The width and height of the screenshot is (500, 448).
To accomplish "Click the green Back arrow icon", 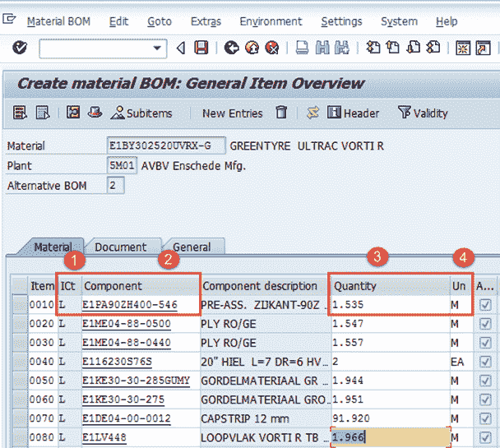I will click(x=232, y=48).
